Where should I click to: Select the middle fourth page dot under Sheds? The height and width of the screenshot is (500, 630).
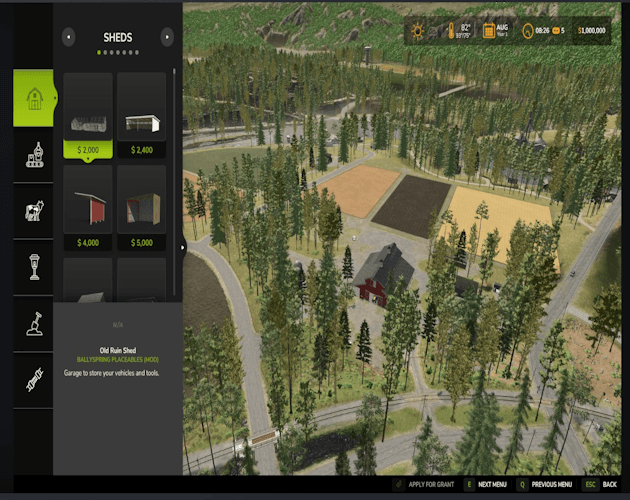click(118, 53)
